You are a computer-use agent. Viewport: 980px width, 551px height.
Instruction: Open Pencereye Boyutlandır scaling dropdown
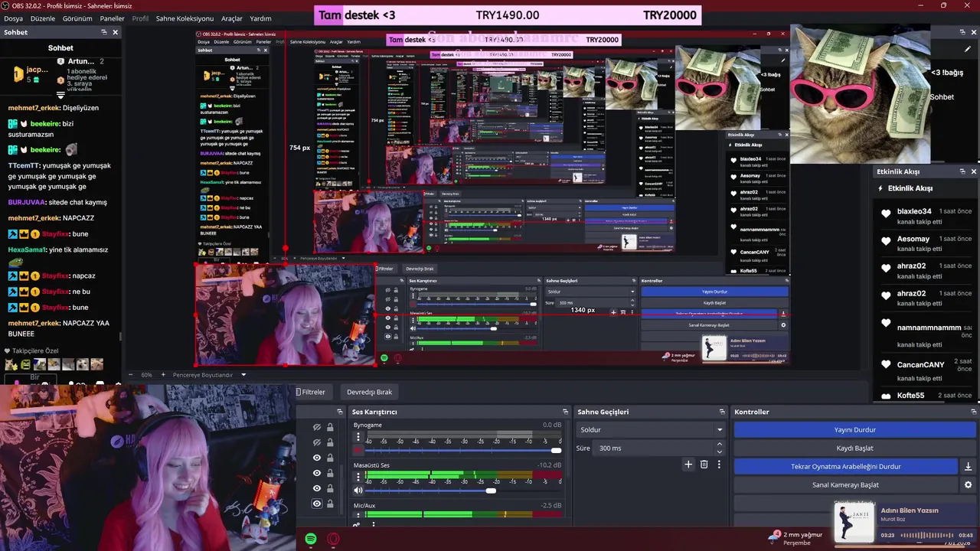[x=209, y=375]
